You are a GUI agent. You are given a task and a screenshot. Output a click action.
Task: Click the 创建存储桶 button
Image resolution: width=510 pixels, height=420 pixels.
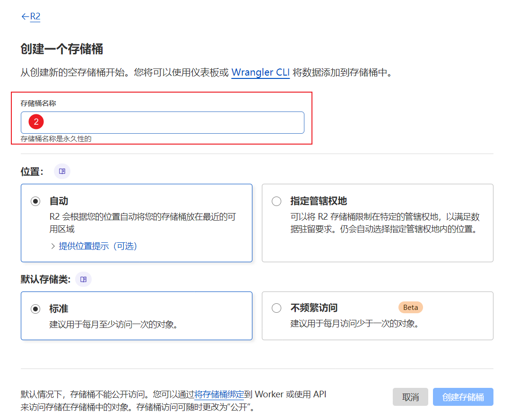pos(463,397)
